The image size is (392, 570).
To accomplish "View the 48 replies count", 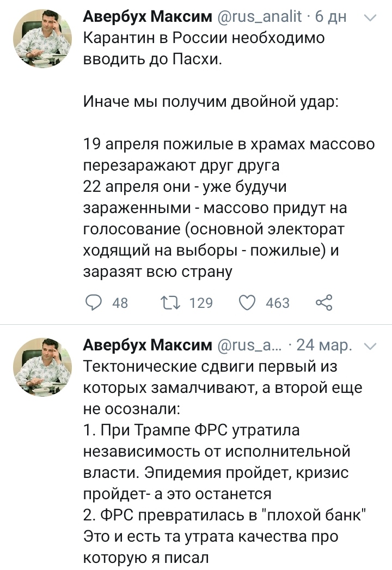I will pyautogui.click(x=120, y=303).
